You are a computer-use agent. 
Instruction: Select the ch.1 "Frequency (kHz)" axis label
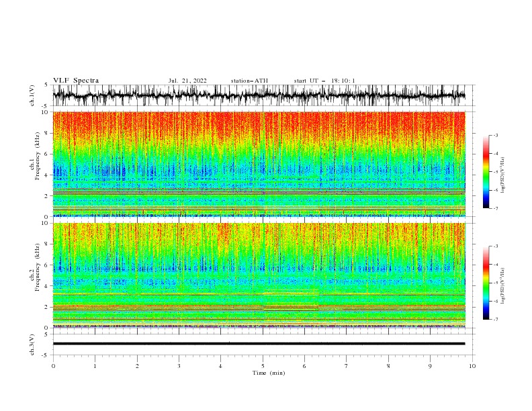click(x=38, y=156)
